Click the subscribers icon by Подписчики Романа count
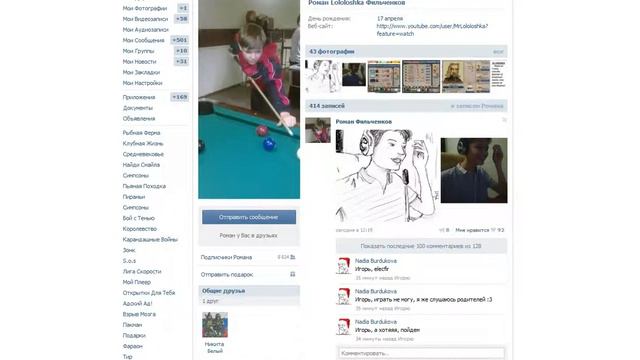This screenshot has height=360, width=640. click(x=293, y=257)
